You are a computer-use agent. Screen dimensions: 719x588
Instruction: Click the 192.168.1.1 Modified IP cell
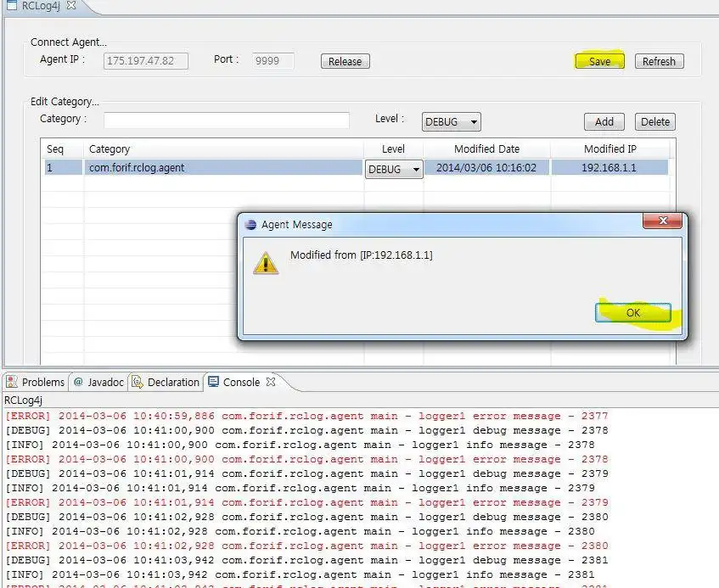point(609,168)
